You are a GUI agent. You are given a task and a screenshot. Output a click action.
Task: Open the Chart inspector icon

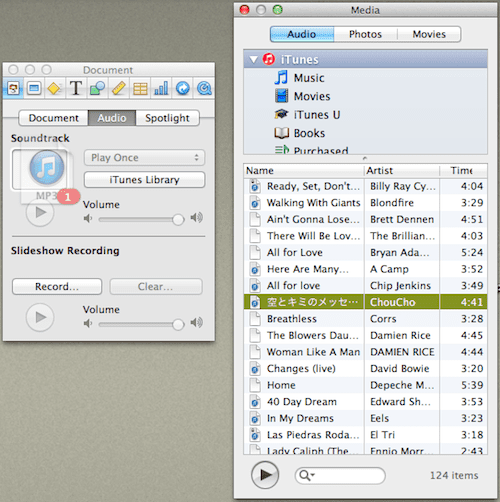(161, 89)
